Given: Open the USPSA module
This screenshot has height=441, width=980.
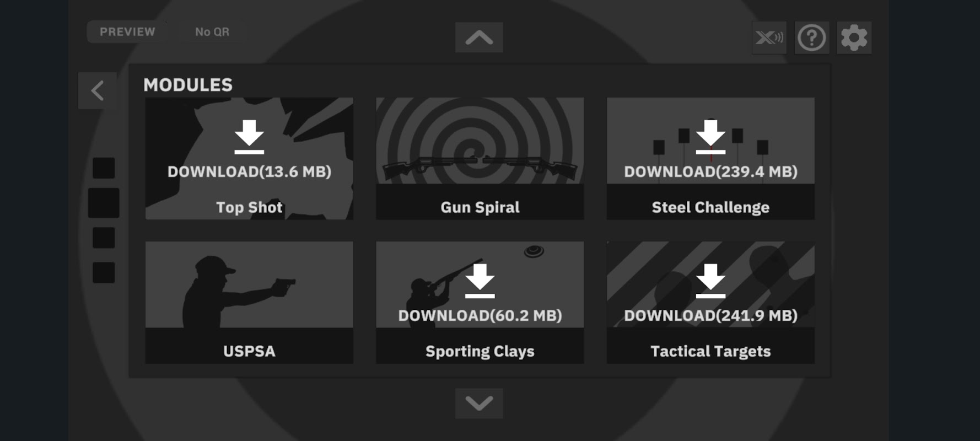Looking at the screenshot, I should tap(249, 302).
